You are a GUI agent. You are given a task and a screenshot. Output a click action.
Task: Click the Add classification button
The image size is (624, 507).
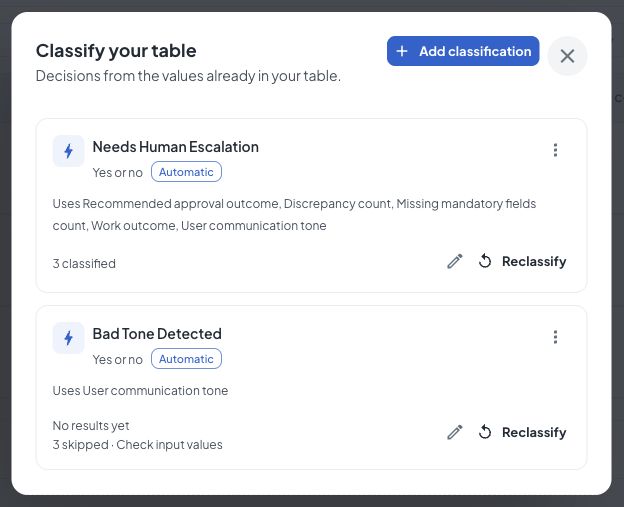pos(463,51)
